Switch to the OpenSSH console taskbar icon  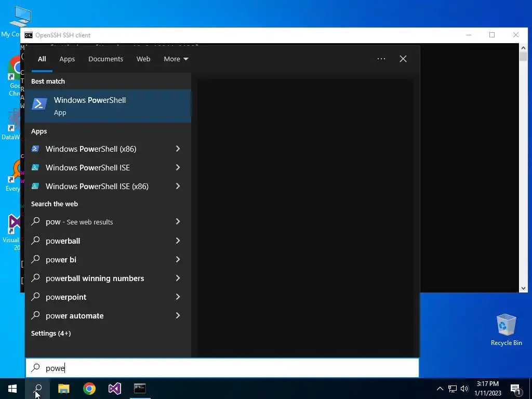click(x=140, y=389)
